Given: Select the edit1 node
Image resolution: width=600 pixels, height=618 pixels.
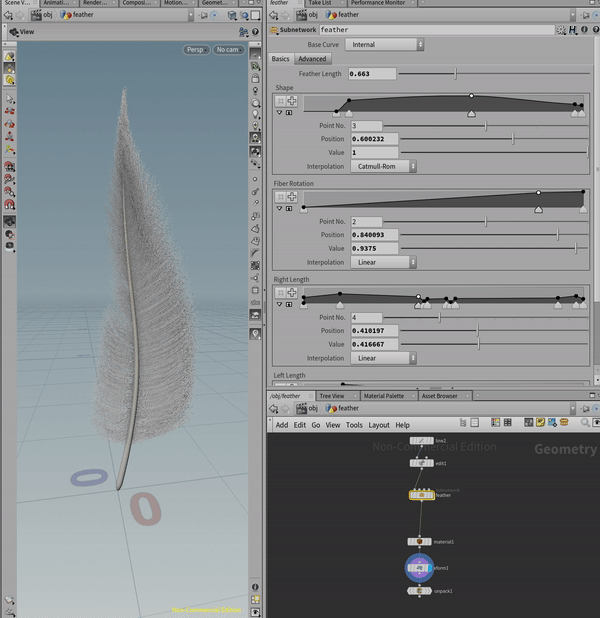Looking at the screenshot, I should pos(421,463).
